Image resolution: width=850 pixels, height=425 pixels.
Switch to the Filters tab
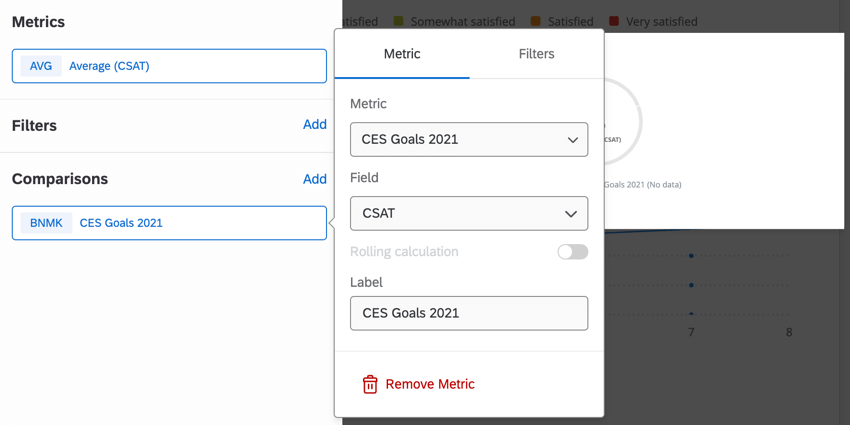pos(536,54)
